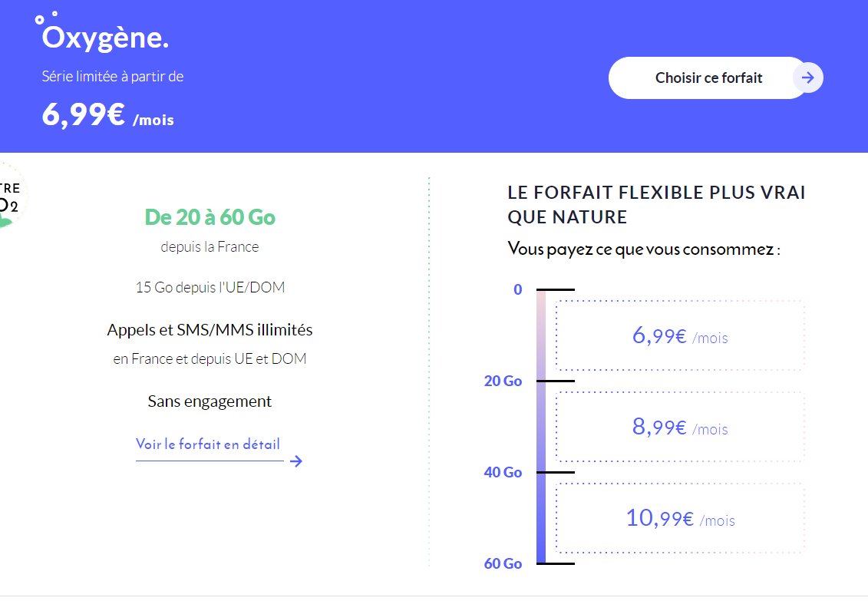This screenshot has width=868, height=601.
Task: Select the 6,99€ /mois price tier box
Action: click(x=679, y=336)
